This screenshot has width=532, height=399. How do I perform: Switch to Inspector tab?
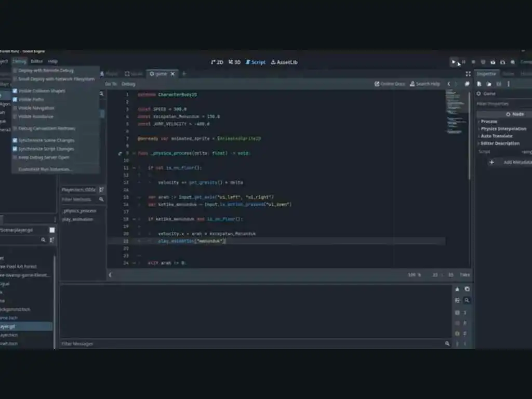point(486,74)
